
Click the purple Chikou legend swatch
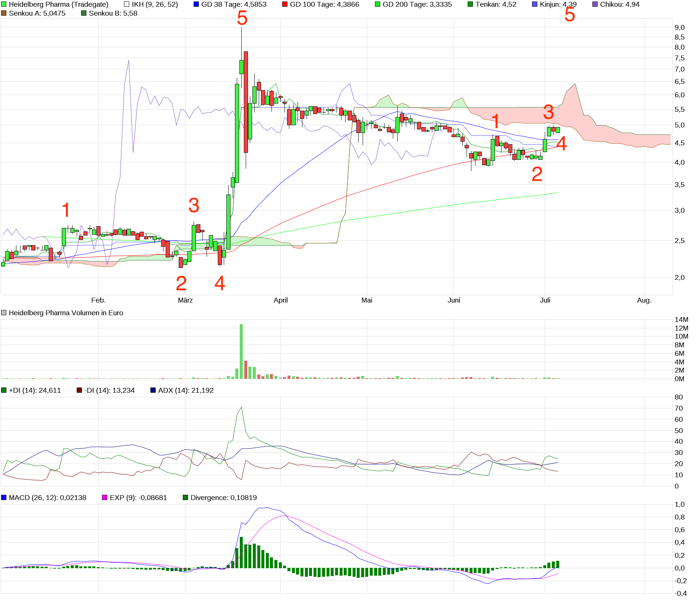tap(595, 4)
